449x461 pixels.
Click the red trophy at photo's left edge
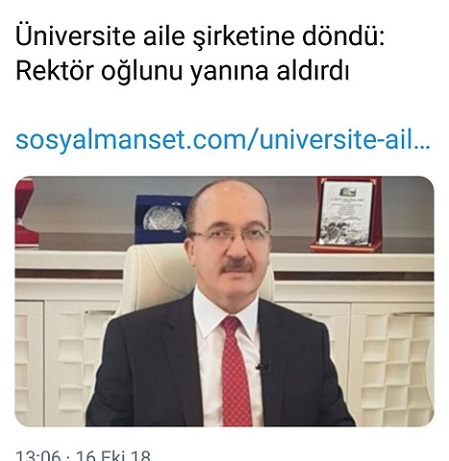25,213
